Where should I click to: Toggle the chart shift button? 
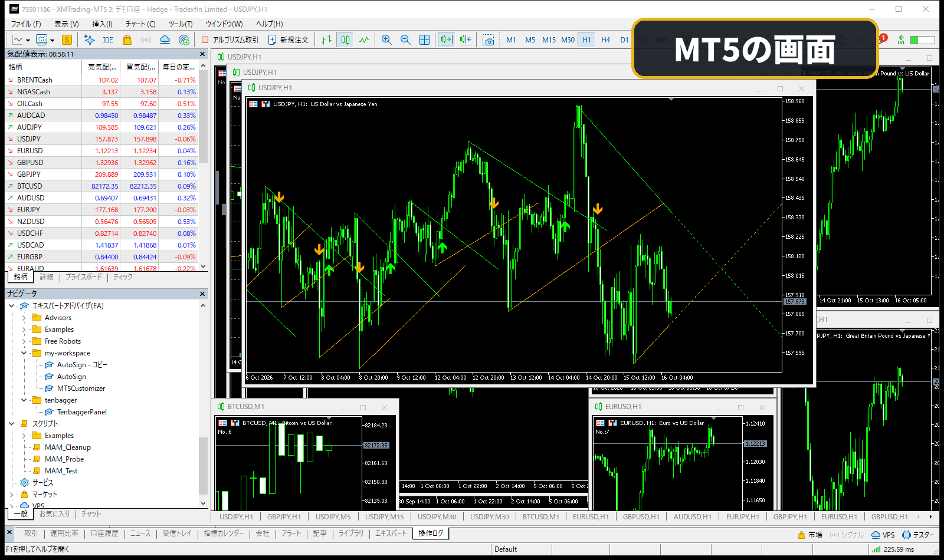(x=466, y=39)
